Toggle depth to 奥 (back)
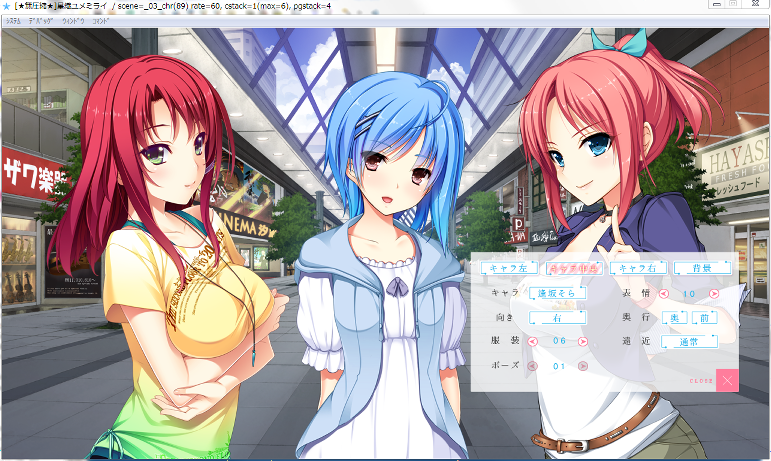The image size is (771, 461). [x=676, y=317]
